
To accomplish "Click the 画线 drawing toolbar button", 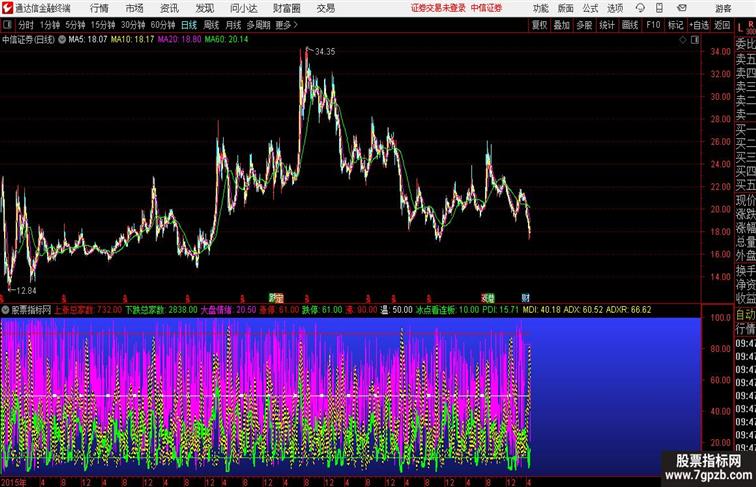I will 630,25.
